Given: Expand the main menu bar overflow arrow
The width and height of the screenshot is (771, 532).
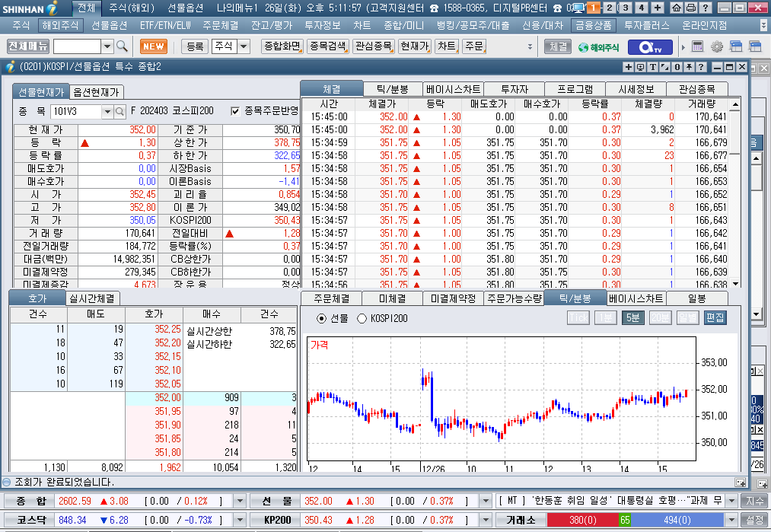Looking at the screenshot, I should coord(763,25).
